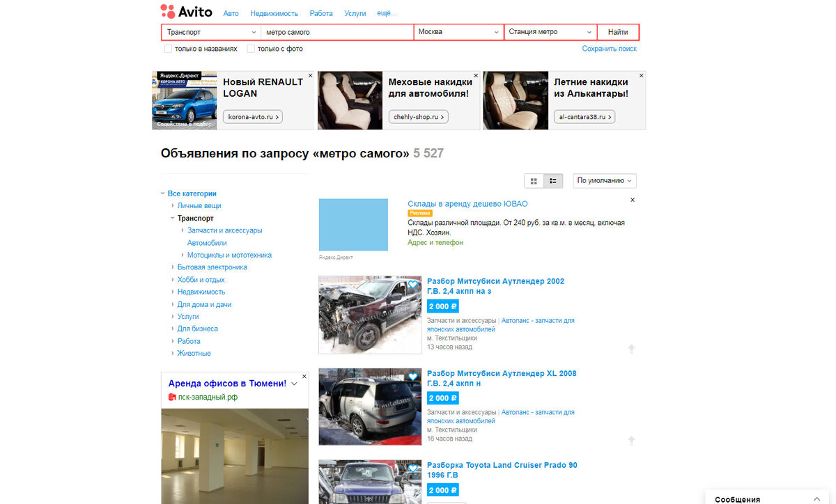
Task: Click the метро самого search field
Action: (x=338, y=32)
